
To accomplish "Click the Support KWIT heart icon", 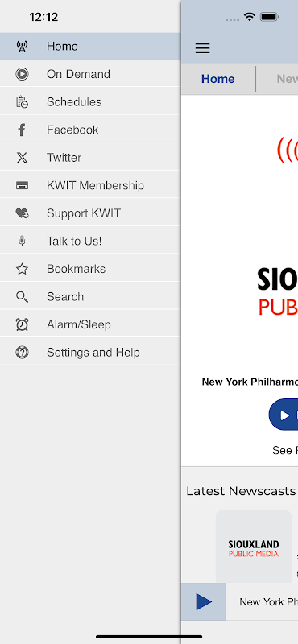I will coord(22,213).
